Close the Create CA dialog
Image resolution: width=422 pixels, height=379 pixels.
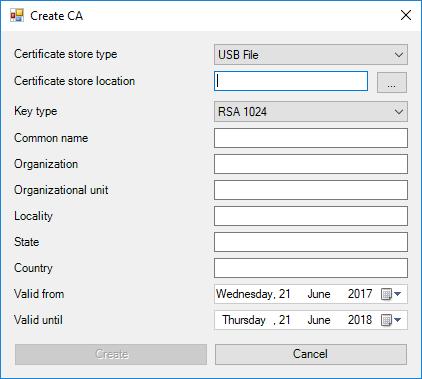tap(406, 15)
